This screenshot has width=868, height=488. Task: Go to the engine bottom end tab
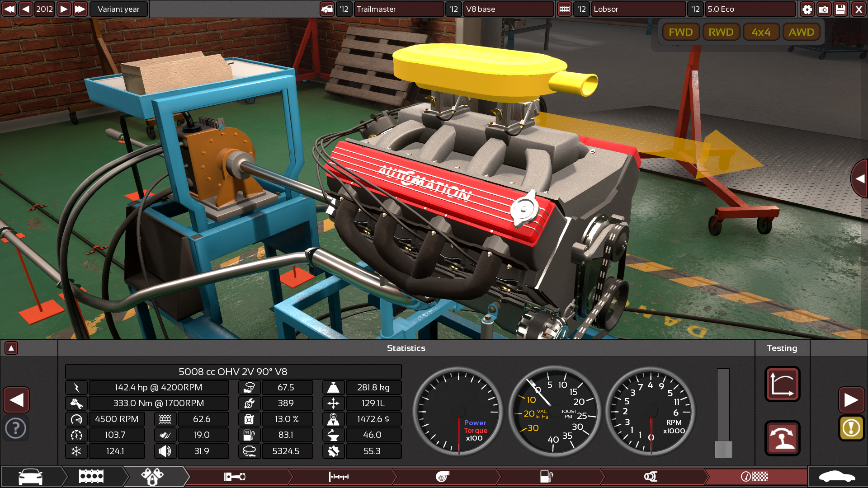click(235, 477)
